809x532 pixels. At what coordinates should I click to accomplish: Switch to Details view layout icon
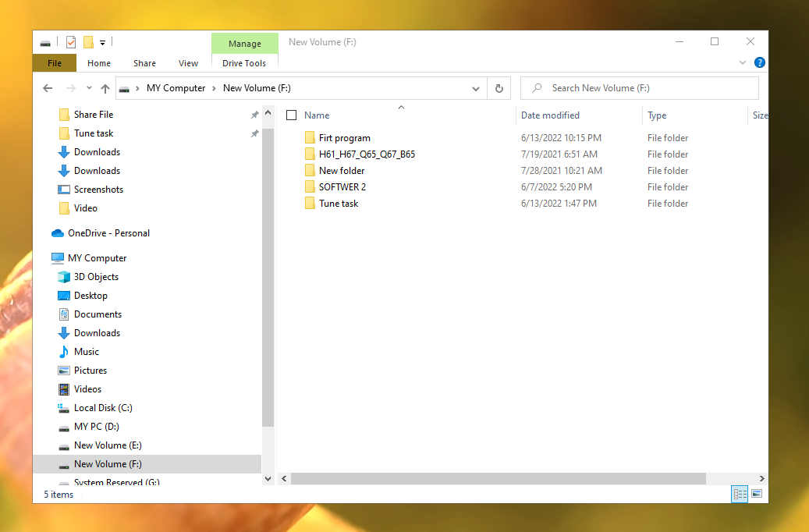(x=740, y=495)
